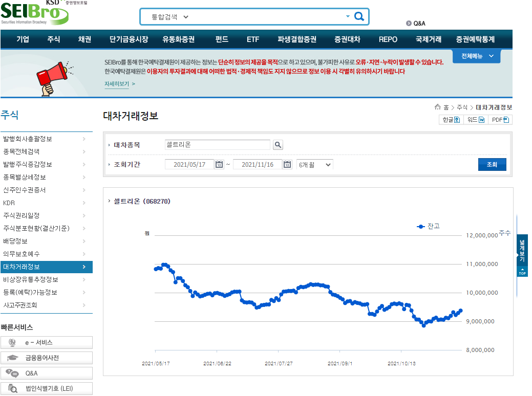Open the 기업 menu
532x396 pixels.
click(x=23, y=39)
